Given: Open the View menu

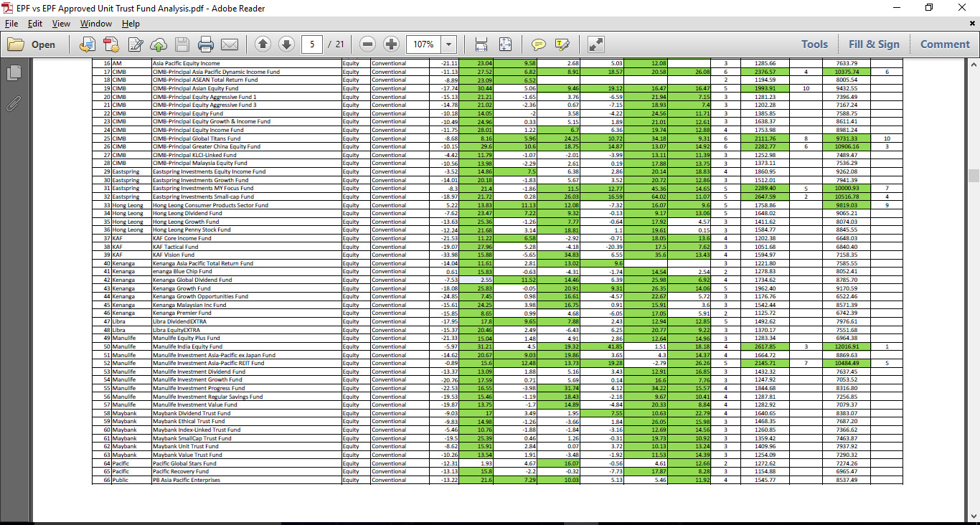Looking at the screenshot, I should coord(61,24).
